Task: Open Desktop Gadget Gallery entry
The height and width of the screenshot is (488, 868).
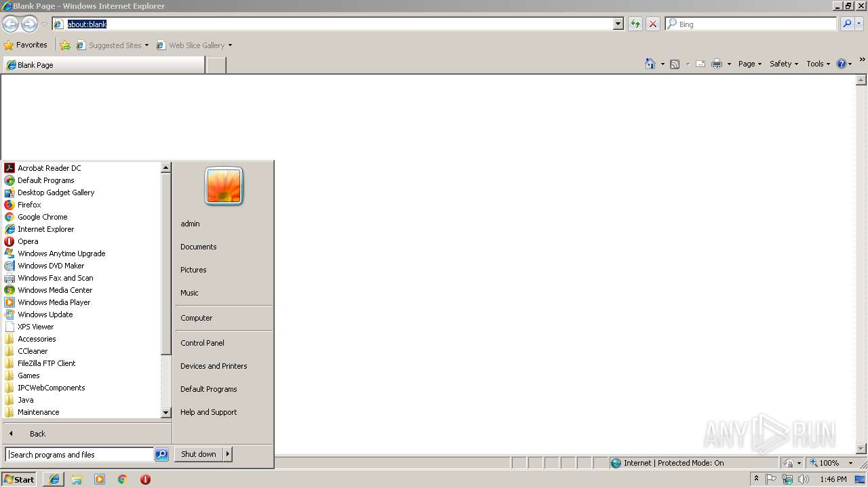Action: coord(56,192)
